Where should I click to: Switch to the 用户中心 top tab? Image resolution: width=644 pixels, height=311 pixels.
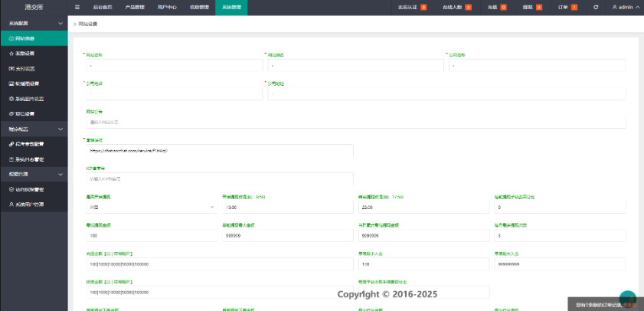click(167, 8)
